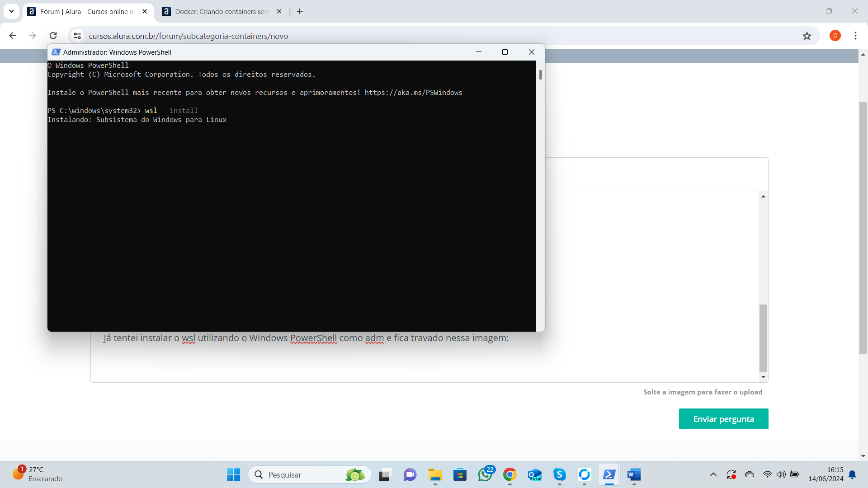Open Teams chat icon on taskbar
This screenshot has height=488, width=868.
(x=410, y=474)
